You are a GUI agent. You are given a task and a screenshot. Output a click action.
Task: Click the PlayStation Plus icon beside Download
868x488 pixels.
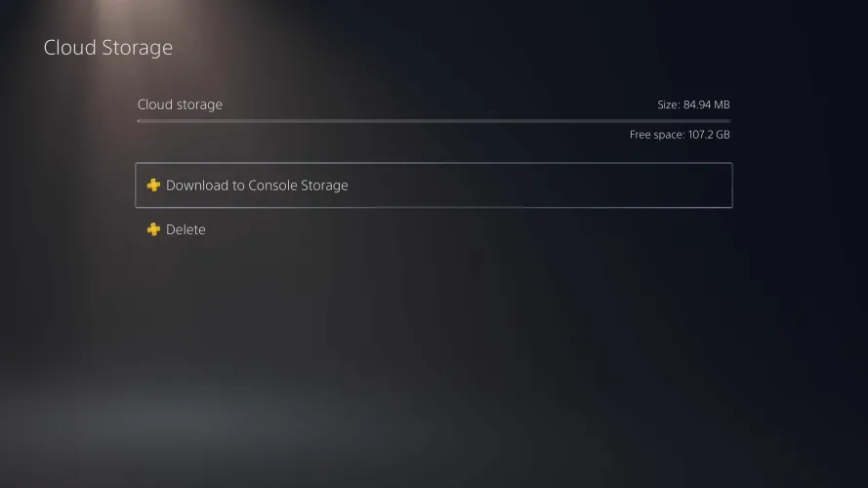point(153,184)
